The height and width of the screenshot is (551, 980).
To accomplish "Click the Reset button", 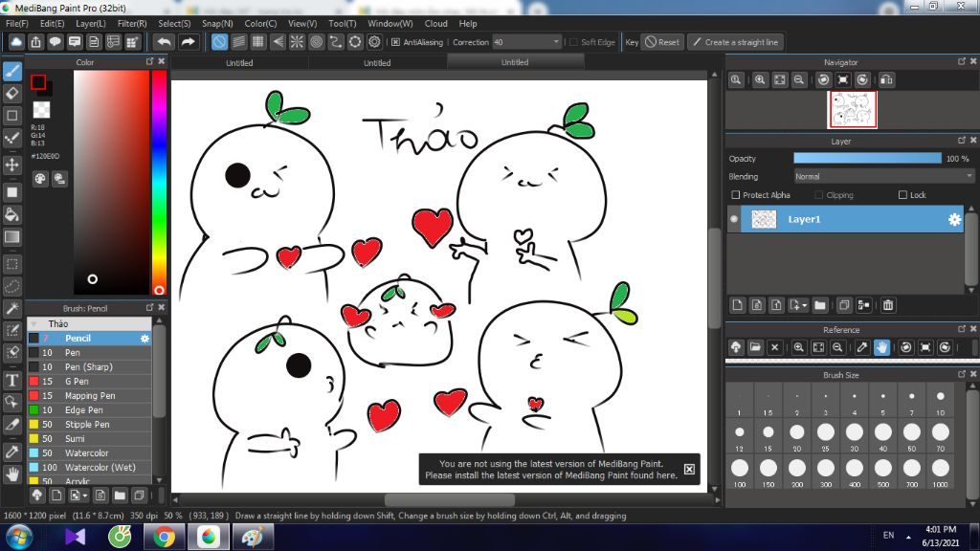I will click(x=662, y=42).
